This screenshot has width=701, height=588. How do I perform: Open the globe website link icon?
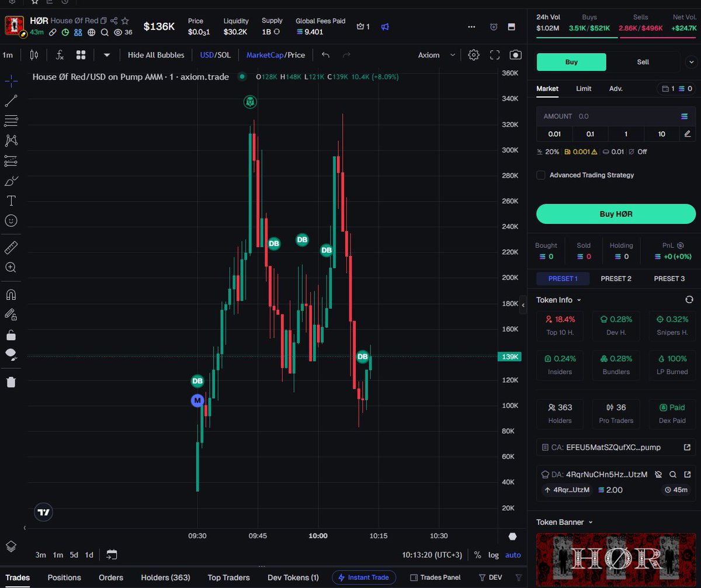point(91,33)
